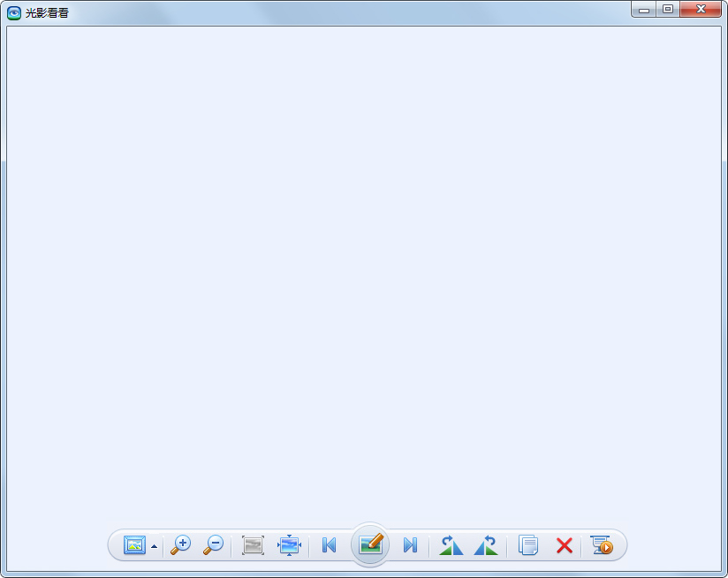Screen dimensions: 728x578
Task: Go to the previous image
Action: coord(329,545)
